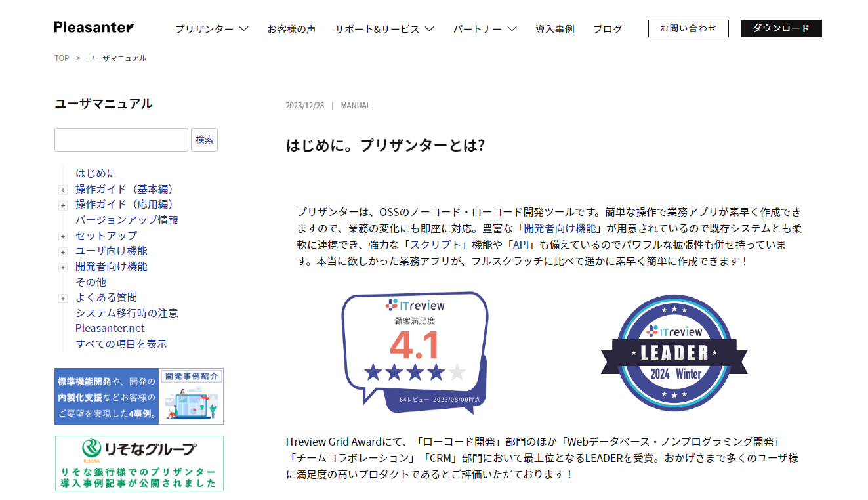
Task: Open 開発者向け機能 sidebar link
Action: click(112, 266)
